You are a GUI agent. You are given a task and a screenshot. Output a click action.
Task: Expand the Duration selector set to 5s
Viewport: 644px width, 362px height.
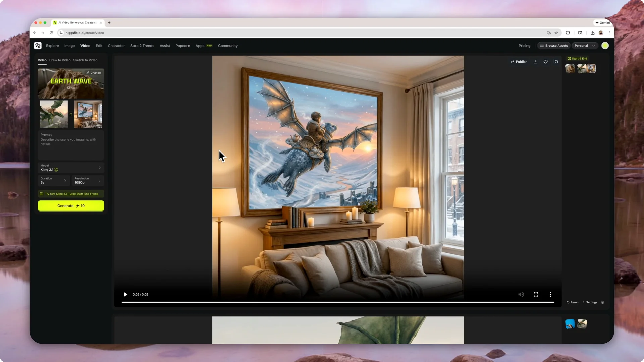click(x=54, y=181)
